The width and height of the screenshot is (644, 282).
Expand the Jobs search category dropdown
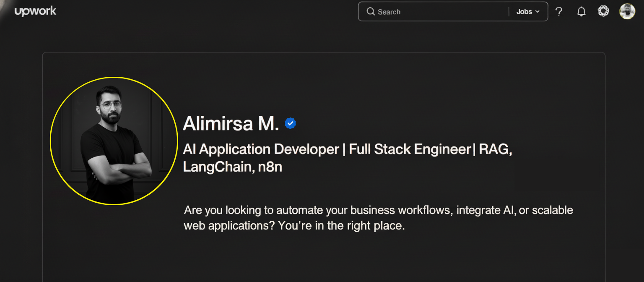pos(528,12)
